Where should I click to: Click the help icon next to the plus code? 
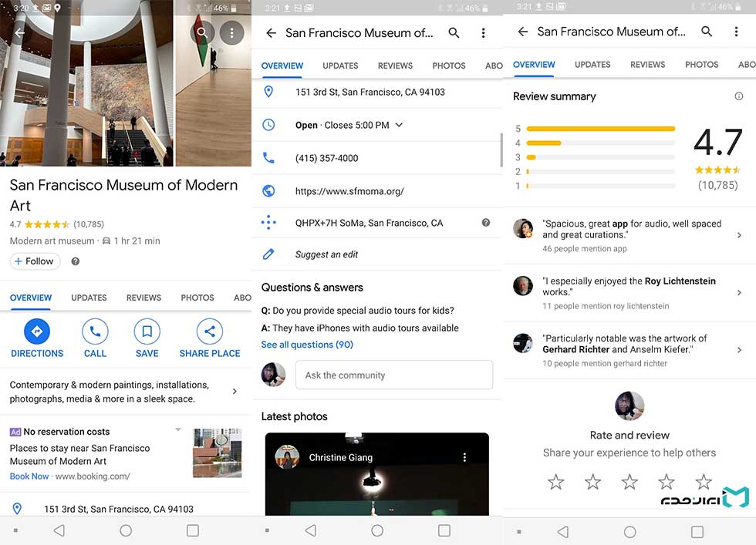(486, 223)
